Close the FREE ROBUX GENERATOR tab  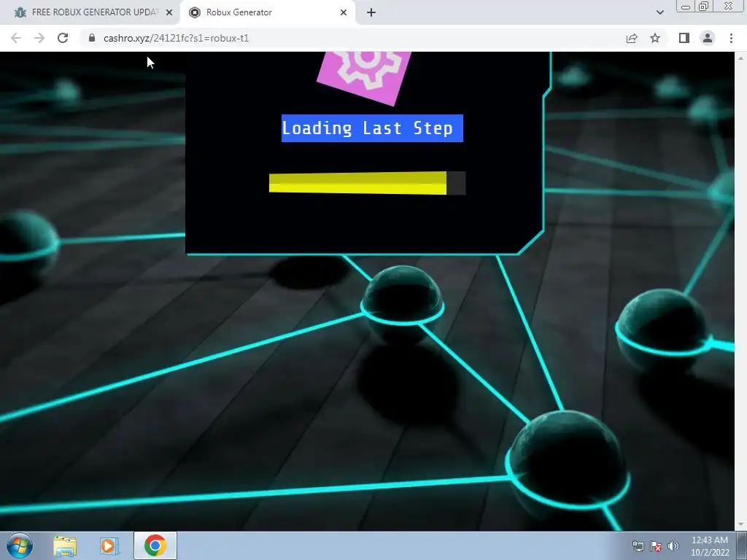tap(169, 12)
